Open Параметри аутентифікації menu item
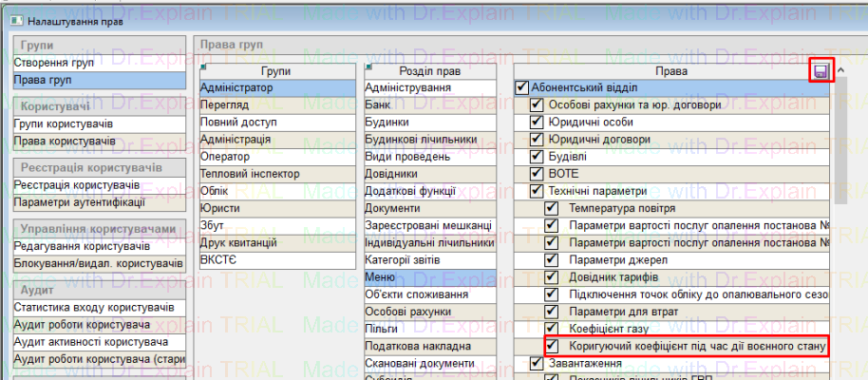Image resolution: width=868 pixels, height=380 pixels. point(79,202)
